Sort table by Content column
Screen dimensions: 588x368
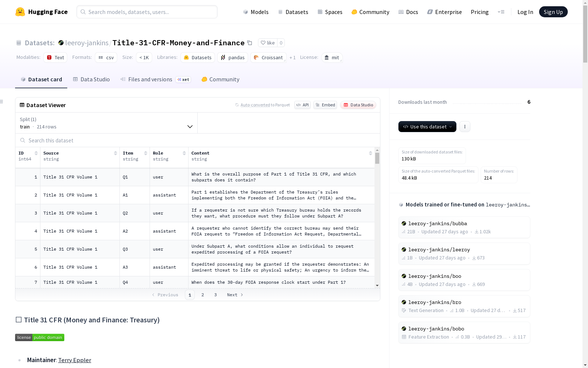370,153
